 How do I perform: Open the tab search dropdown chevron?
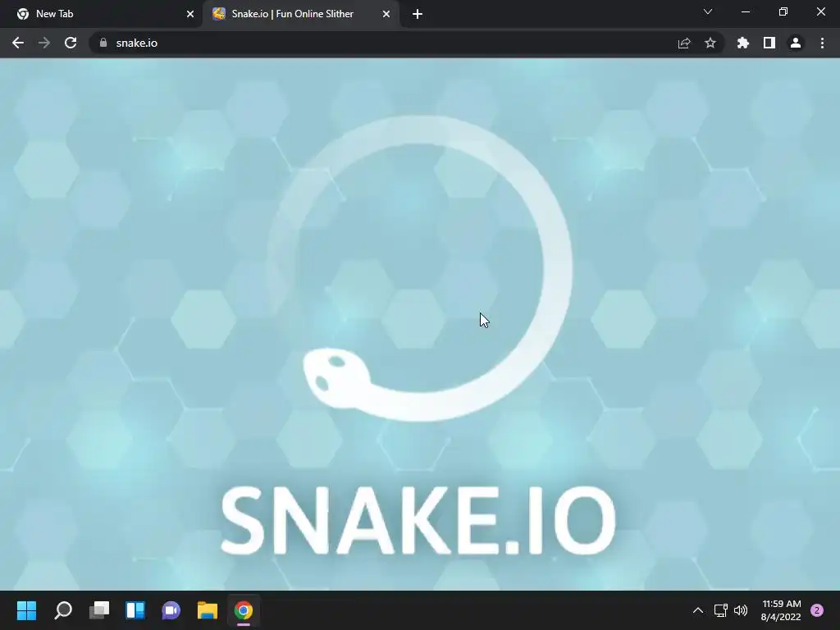pyautogui.click(x=708, y=11)
